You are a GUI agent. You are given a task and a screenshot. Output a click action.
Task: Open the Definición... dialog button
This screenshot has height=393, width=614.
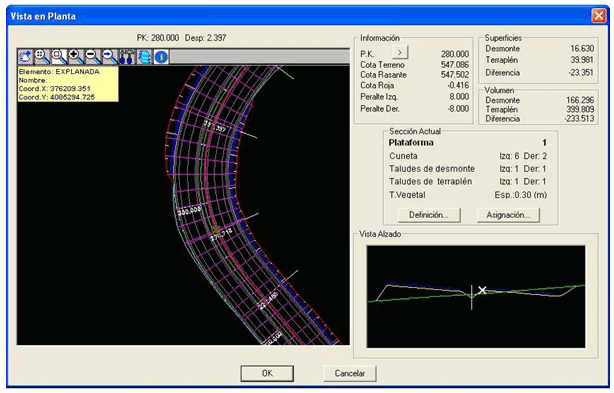point(429,215)
